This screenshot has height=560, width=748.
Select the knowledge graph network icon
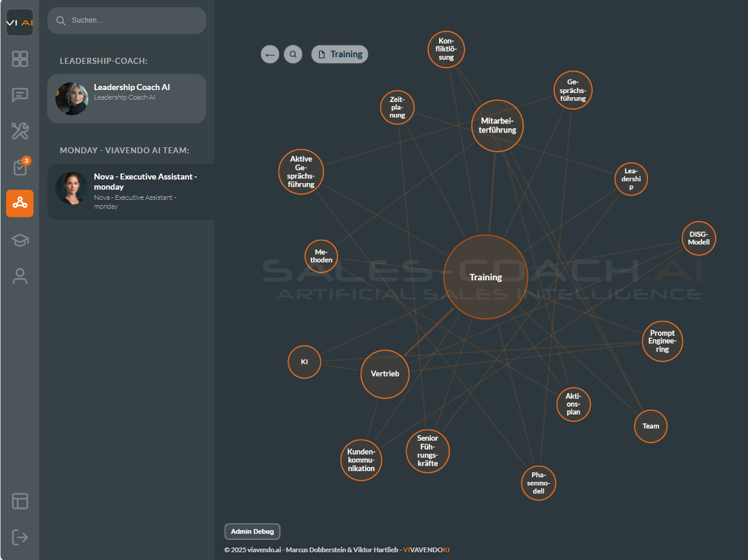click(20, 203)
